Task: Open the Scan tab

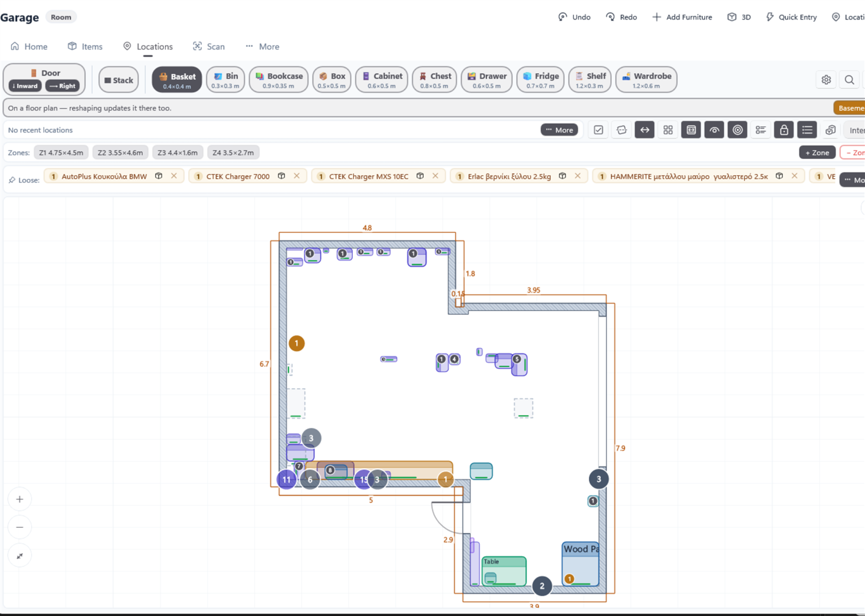Action: click(x=209, y=47)
